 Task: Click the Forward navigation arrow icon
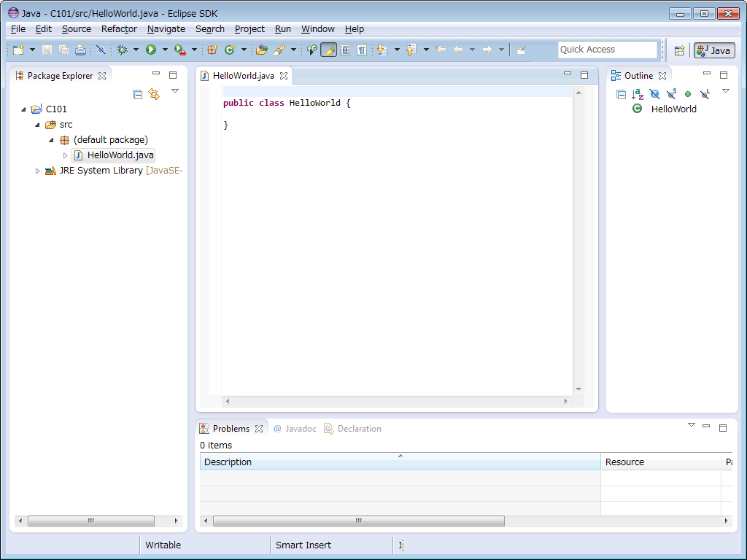tap(487, 50)
